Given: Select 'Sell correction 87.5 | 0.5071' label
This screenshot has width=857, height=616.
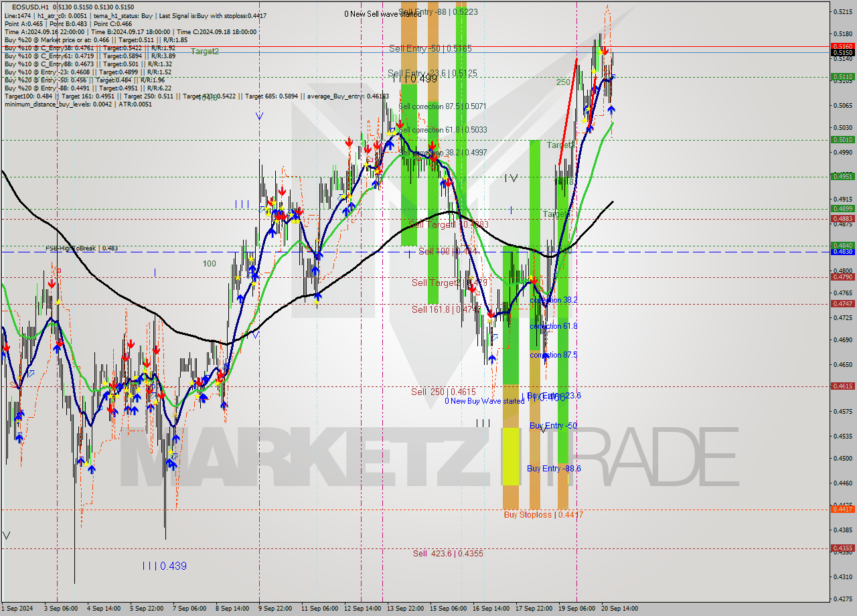Looking at the screenshot, I should pos(443,106).
